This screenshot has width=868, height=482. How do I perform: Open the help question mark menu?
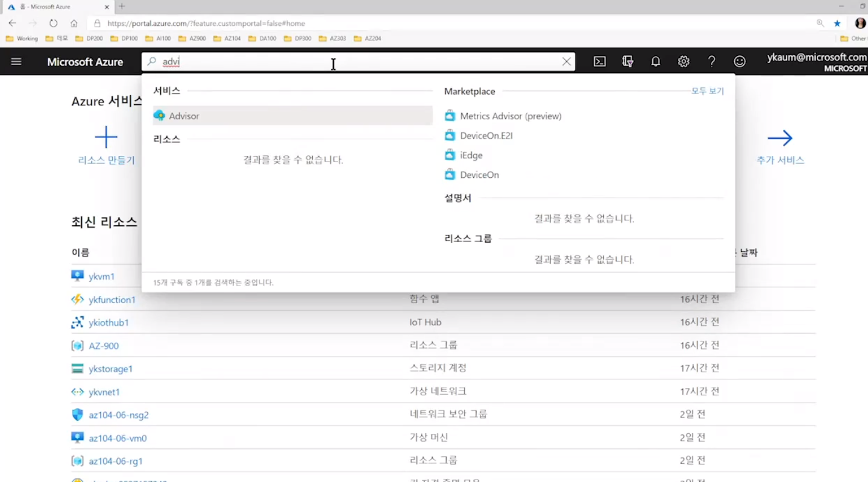click(712, 61)
